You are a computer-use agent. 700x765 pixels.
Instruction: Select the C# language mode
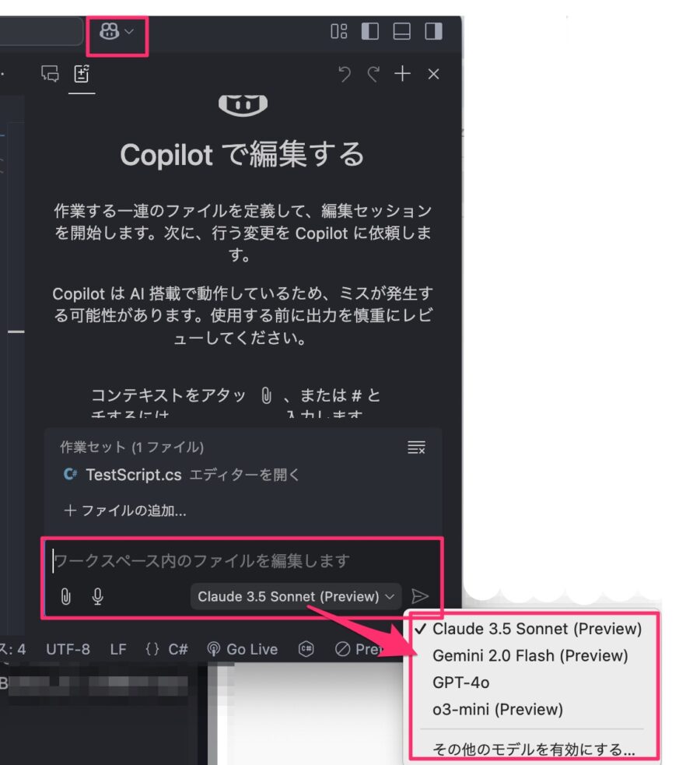coord(178,649)
